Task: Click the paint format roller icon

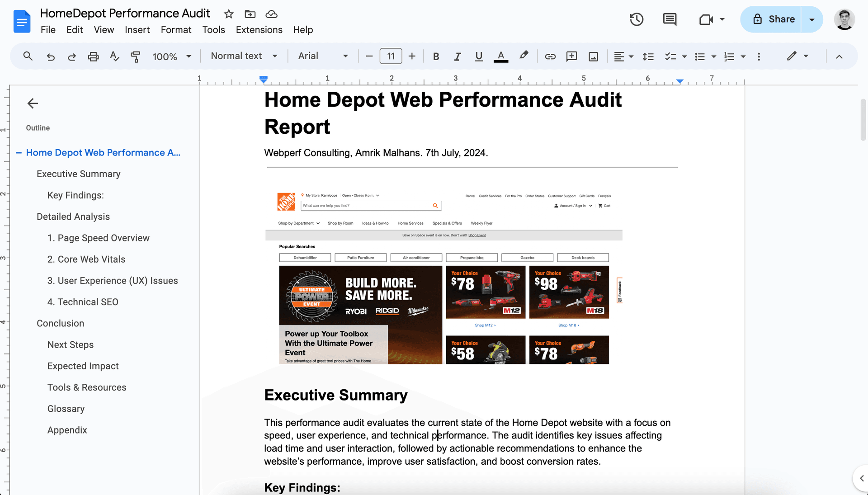Action: click(x=135, y=57)
